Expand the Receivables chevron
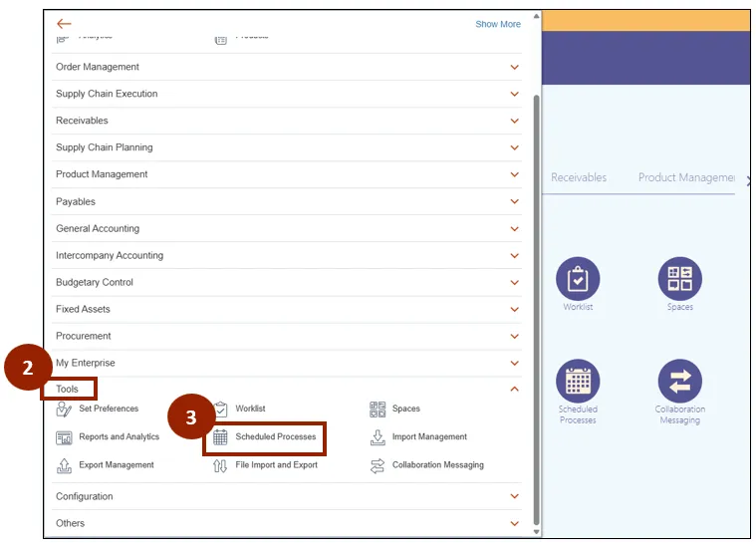Screen dimensions: 756x547 pos(514,121)
